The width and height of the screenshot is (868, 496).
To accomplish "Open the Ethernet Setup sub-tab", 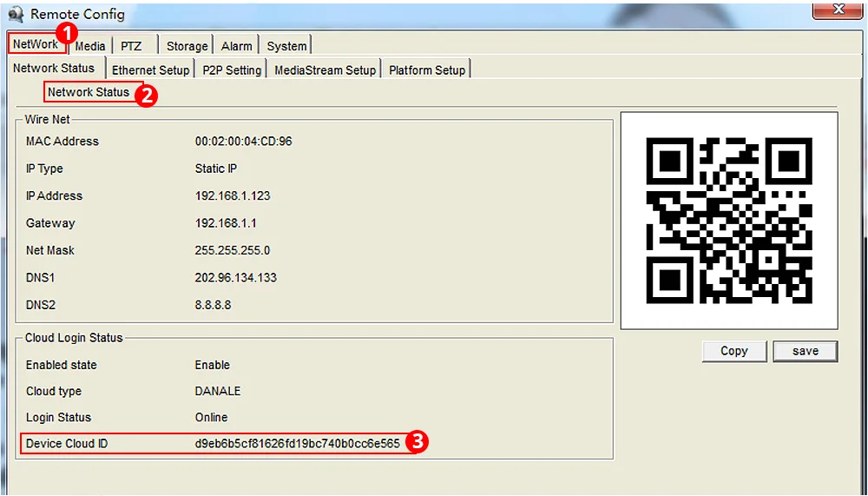I will [x=150, y=70].
